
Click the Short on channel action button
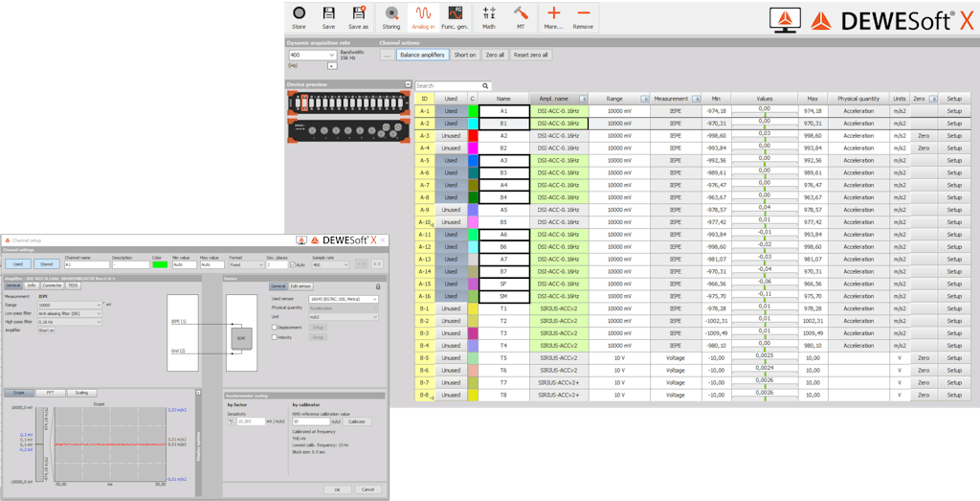click(x=465, y=55)
